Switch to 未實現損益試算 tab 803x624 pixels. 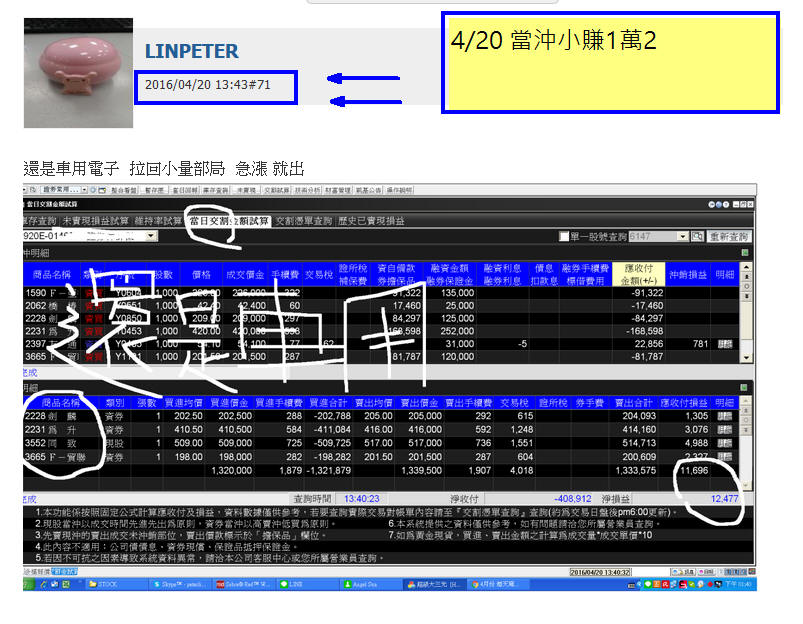(x=93, y=221)
